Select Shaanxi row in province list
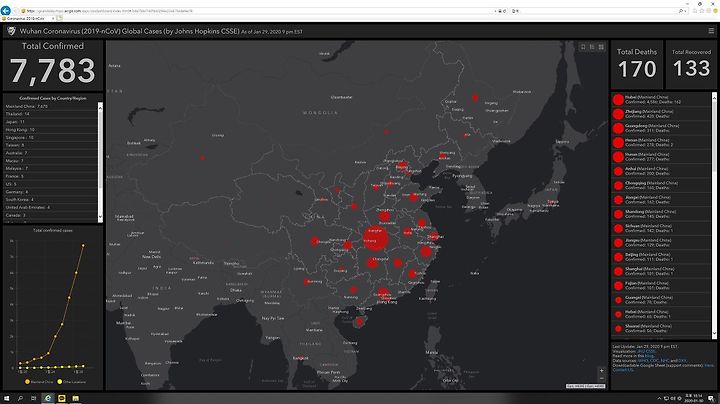720x404 pixels. [x=661, y=328]
